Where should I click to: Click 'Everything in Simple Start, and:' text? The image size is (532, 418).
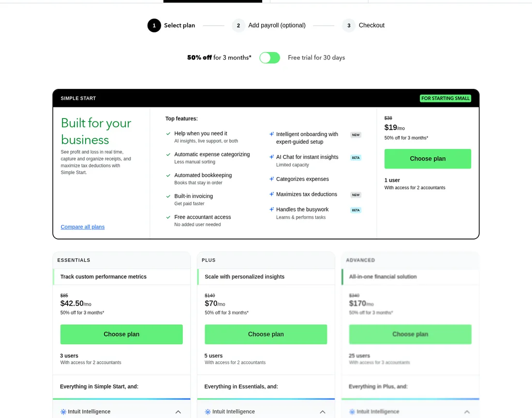[x=99, y=387]
